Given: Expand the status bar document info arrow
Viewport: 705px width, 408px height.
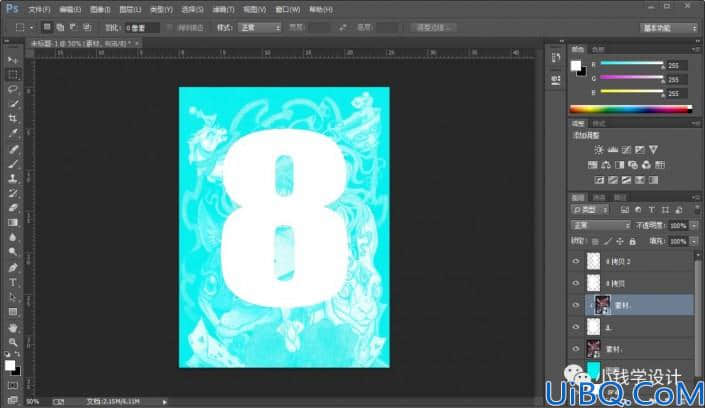Looking at the screenshot, I should click(165, 402).
